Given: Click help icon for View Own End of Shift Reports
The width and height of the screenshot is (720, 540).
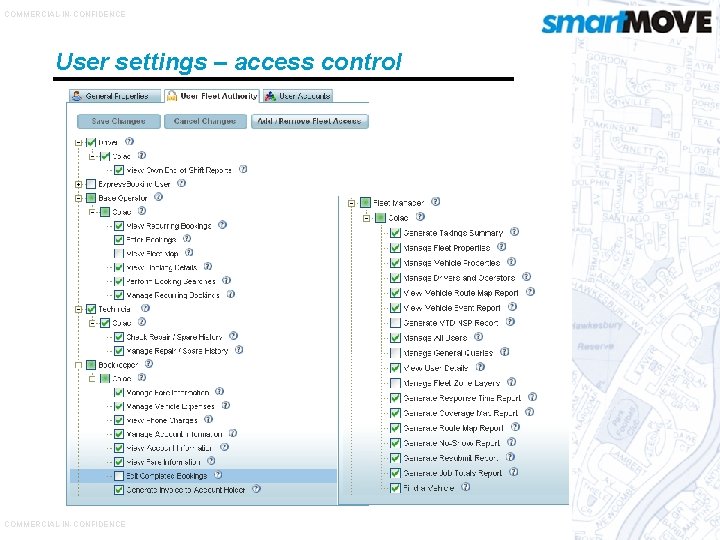Looking at the screenshot, I should click(x=243, y=169).
